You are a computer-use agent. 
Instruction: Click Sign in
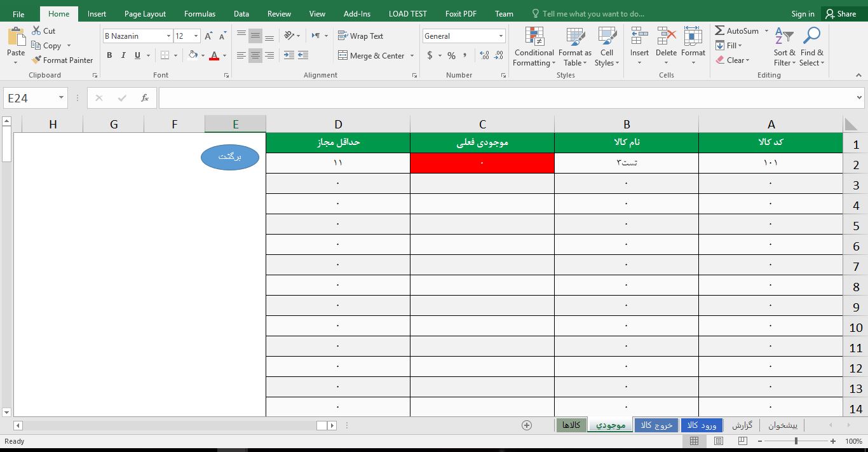pyautogui.click(x=803, y=14)
